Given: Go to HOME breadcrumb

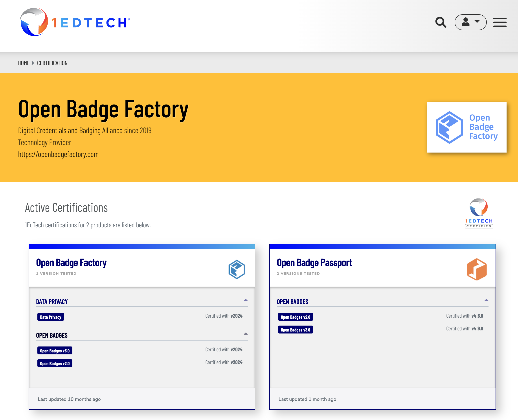Looking at the screenshot, I should point(24,63).
